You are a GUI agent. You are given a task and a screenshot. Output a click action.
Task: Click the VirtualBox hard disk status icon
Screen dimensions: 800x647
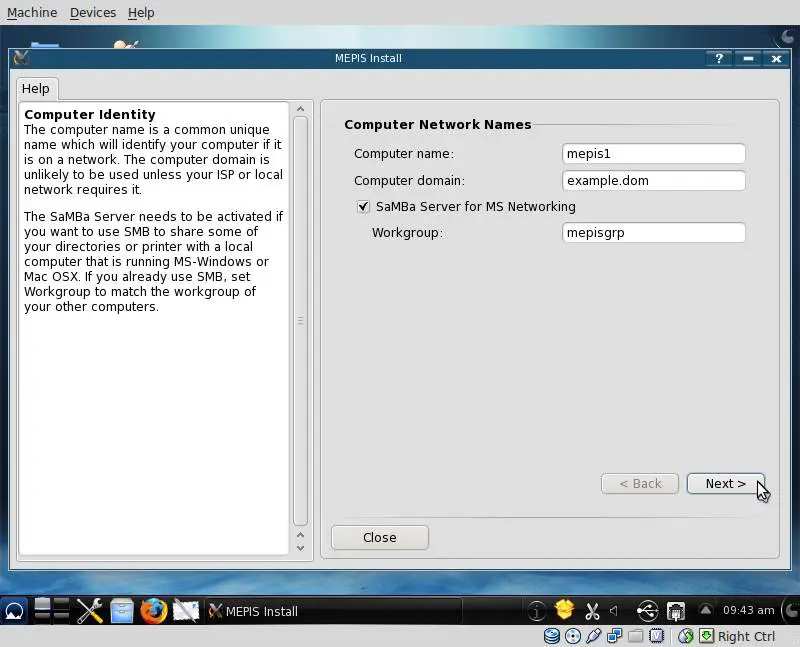coord(552,636)
